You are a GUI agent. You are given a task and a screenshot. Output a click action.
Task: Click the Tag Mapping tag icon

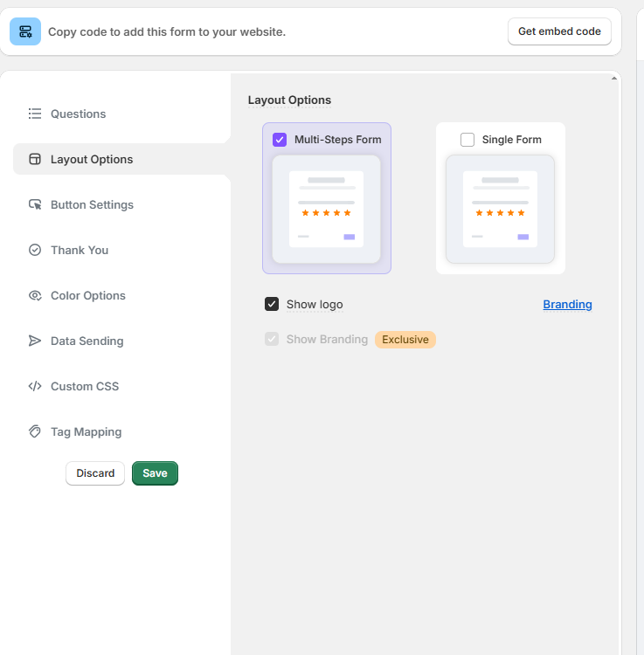coord(35,431)
